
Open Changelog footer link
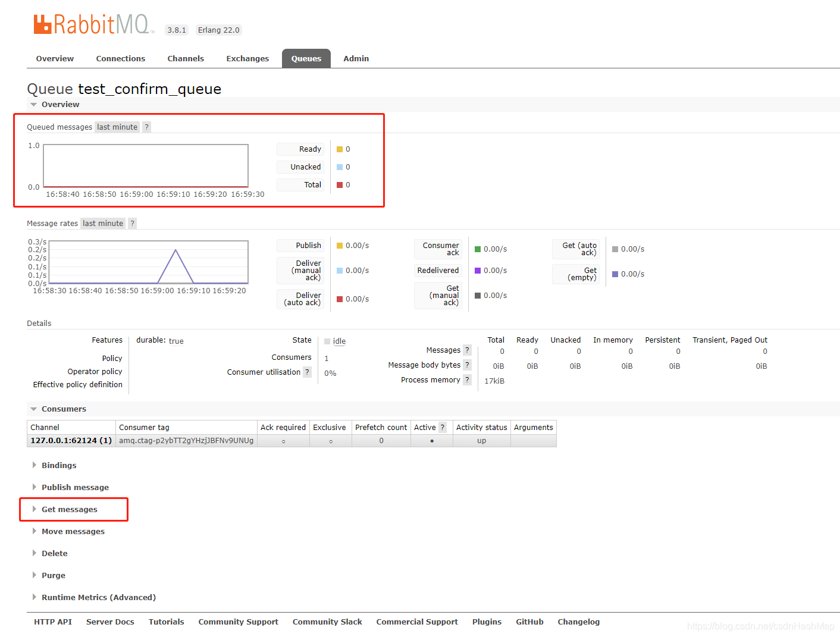(x=578, y=622)
